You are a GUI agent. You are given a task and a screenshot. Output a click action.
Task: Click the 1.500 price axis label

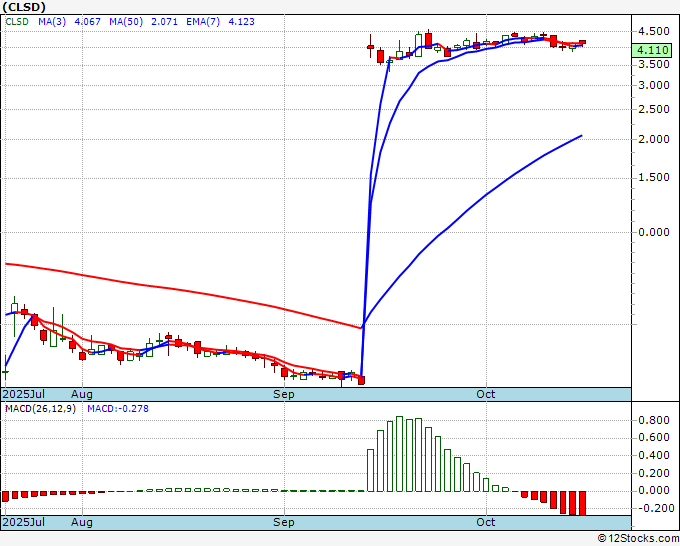654,177
